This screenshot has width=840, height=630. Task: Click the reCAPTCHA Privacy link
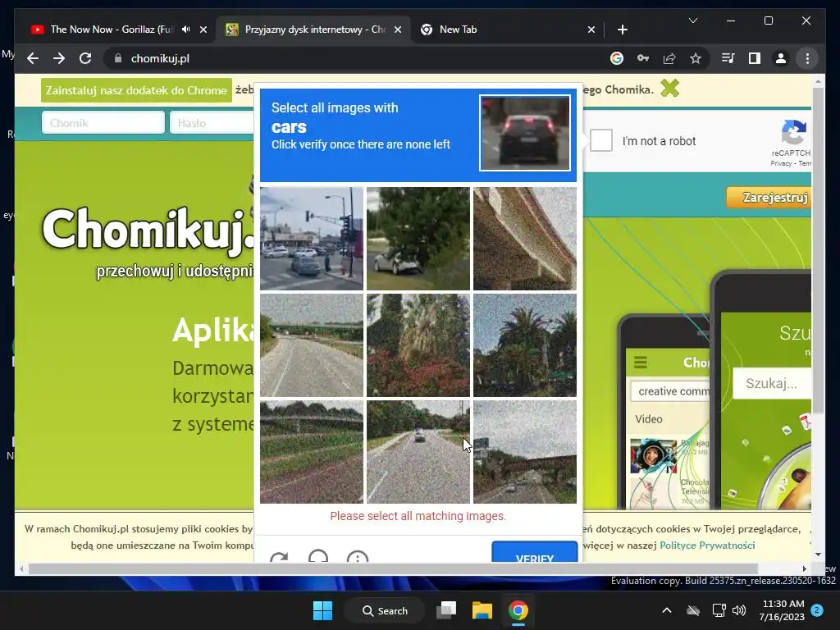781,163
